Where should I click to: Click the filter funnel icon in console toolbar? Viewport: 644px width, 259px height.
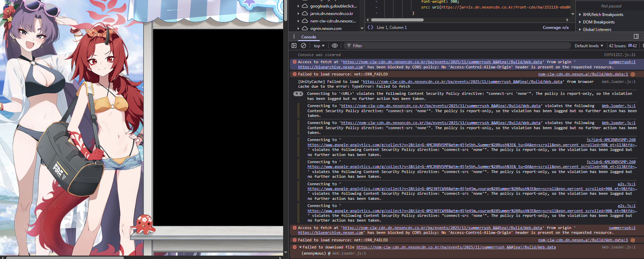[349, 46]
